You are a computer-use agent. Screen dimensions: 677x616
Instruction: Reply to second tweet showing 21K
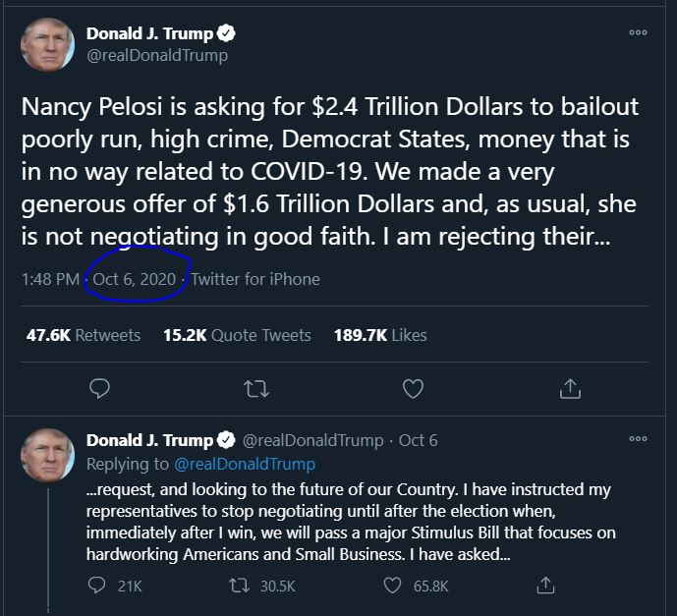pyautogui.click(x=97, y=586)
